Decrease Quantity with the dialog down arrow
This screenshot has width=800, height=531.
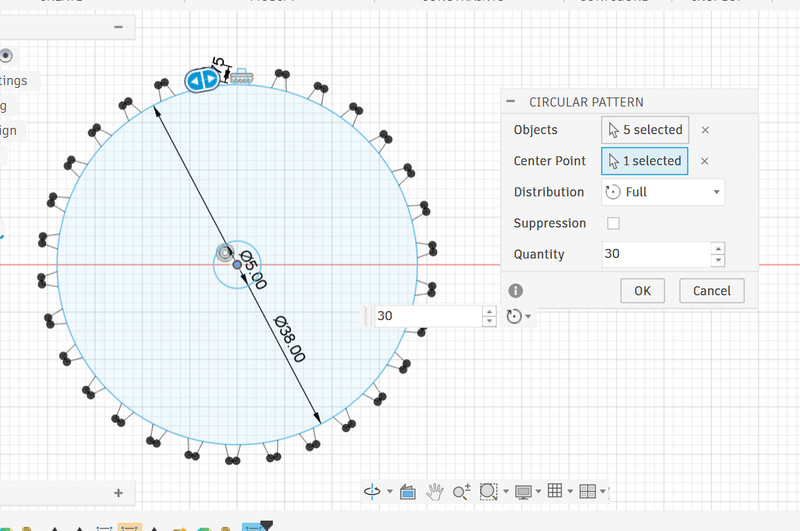pos(718,261)
